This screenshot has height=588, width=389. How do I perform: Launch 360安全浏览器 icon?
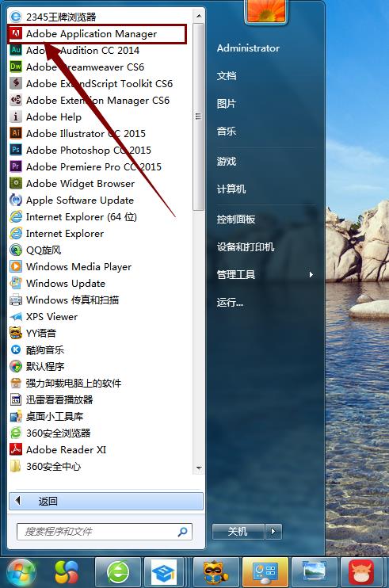[x=16, y=433]
